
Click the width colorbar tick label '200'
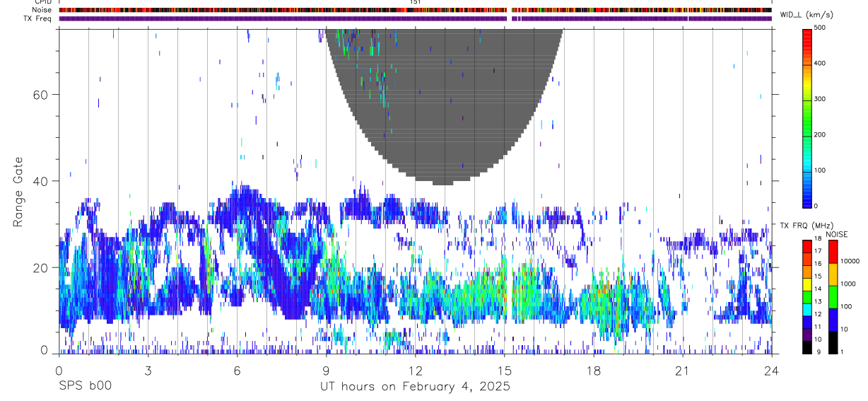pyautogui.click(x=820, y=134)
